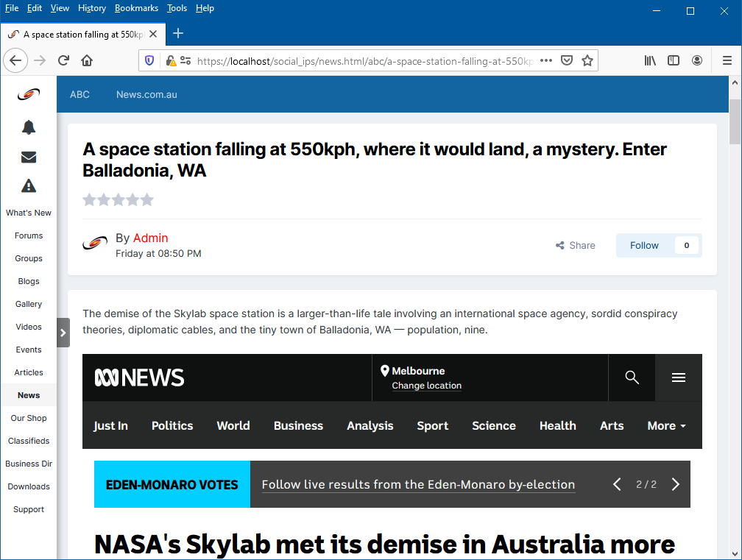Open Business section in ABC nav
This screenshot has height=560, width=742.
point(298,425)
